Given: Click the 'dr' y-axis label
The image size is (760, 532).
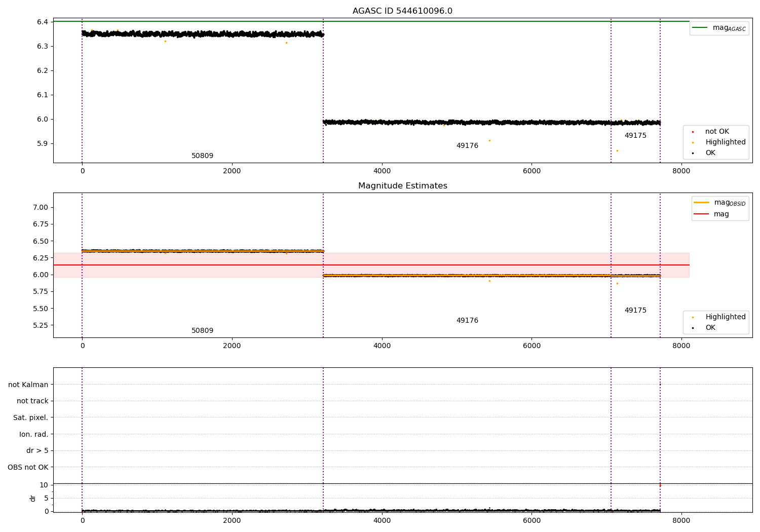Looking at the screenshot, I should tap(33, 498).
